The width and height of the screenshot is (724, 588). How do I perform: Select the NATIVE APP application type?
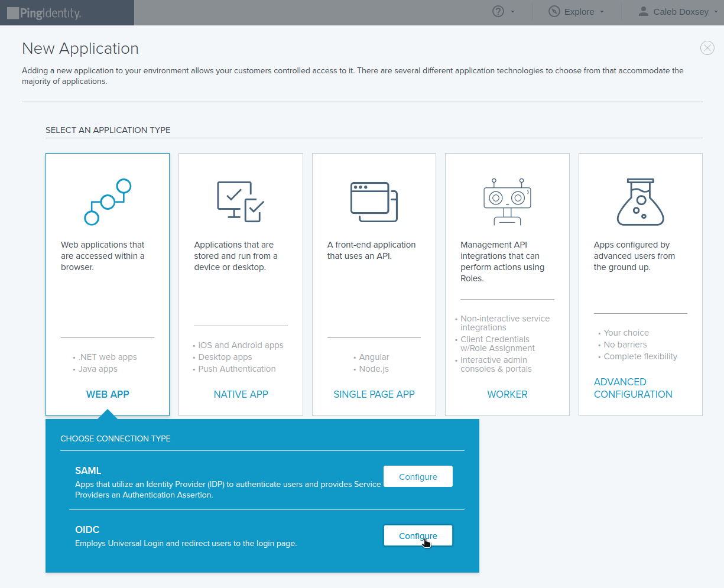pyautogui.click(x=241, y=394)
